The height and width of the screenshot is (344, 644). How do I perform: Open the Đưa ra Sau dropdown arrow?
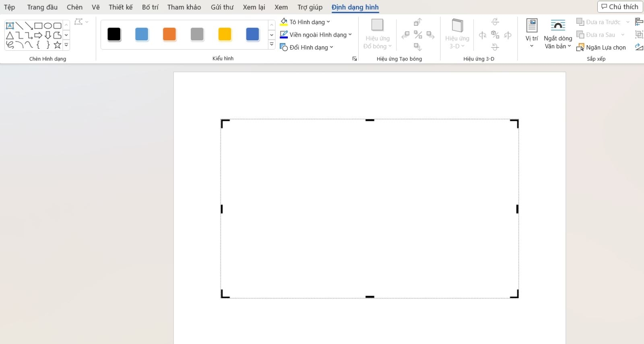point(623,35)
